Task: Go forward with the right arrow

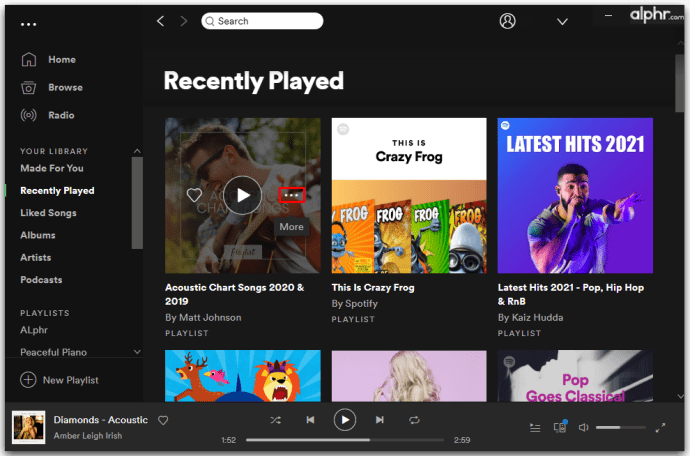Action: 184,21
